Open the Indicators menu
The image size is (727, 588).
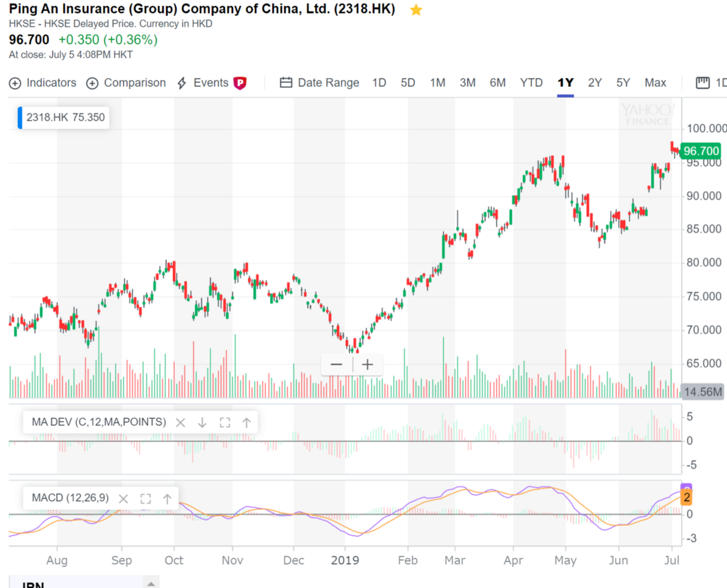[x=43, y=83]
